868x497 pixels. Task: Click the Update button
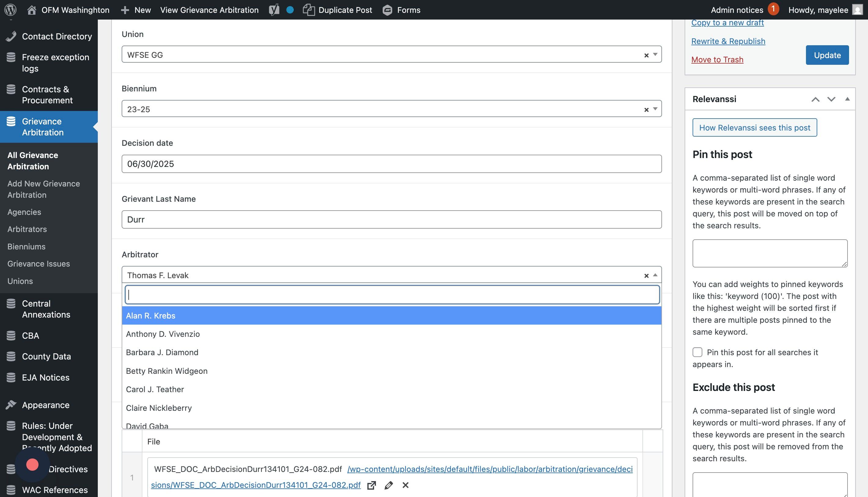tap(827, 55)
